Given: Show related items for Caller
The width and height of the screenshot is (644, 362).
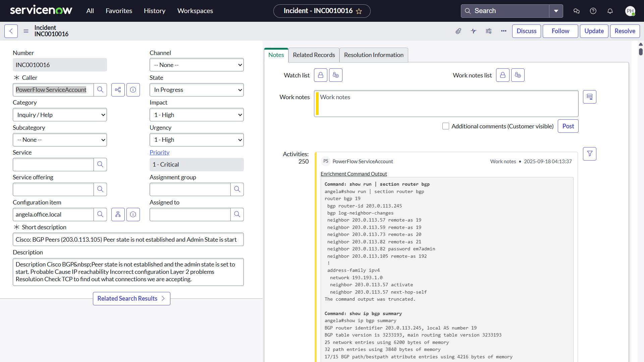Looking at the screenshot, I should click(x=118, y=90).
